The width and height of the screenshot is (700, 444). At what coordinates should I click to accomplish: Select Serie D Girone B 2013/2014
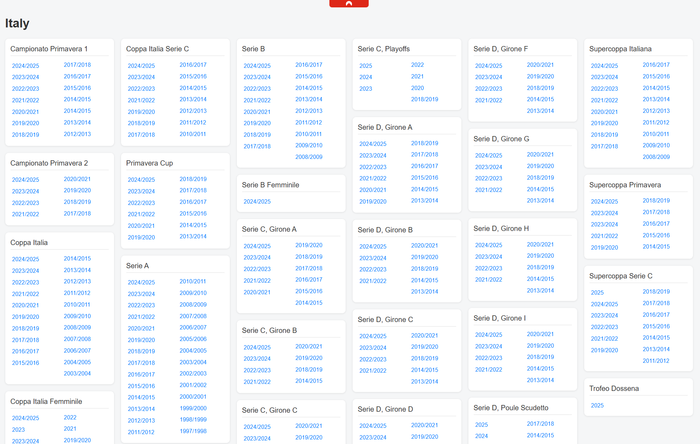coord(425,292)
